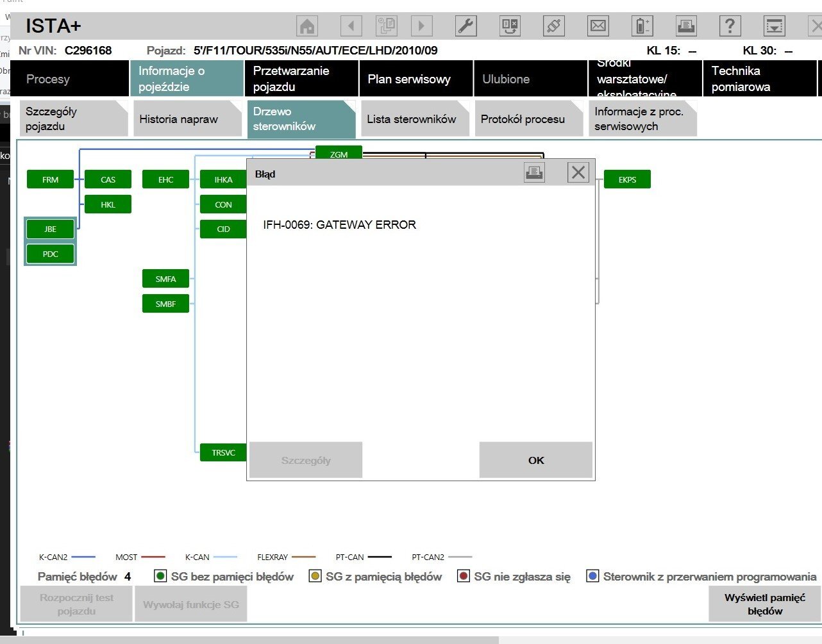Open the document copy icon in toolbar
The height and width of the screenshot is (644, 822).
(387, 26)
